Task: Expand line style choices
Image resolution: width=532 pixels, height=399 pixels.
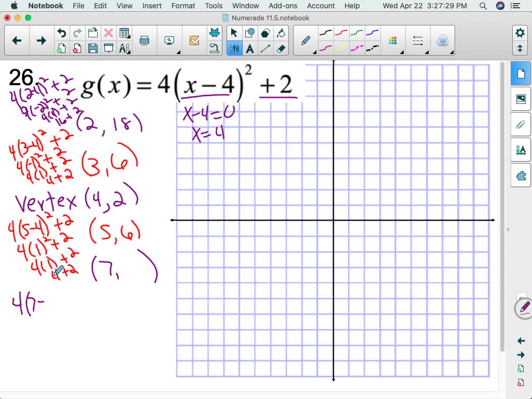Action: click(426, 52)
